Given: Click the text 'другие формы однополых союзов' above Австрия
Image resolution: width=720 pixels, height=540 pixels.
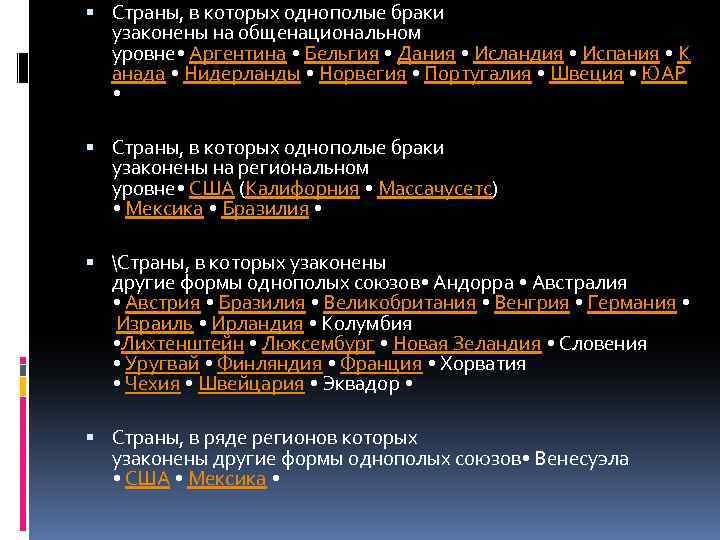Looking at the screenshot, I should click(x=266, y=283).
